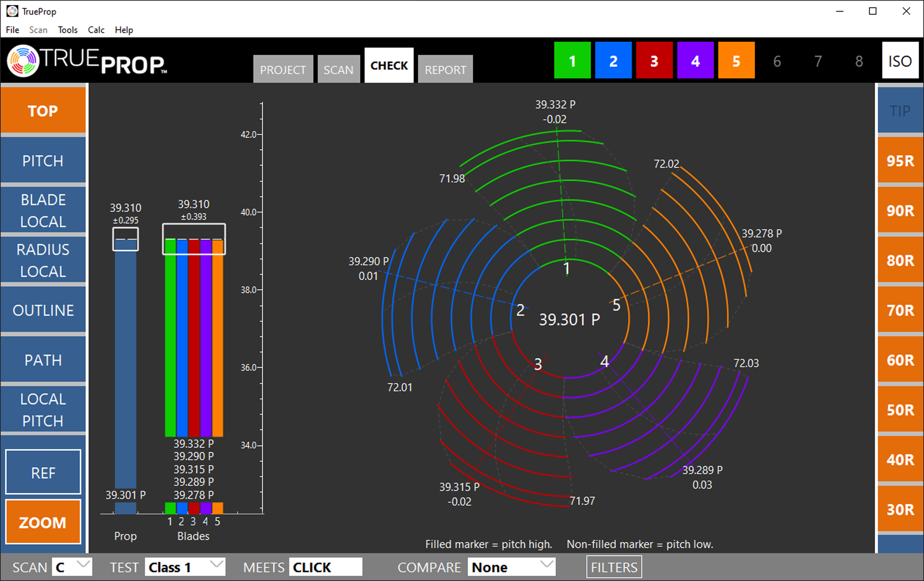Switch to the REPORT tab
This screenshot has width=924, height=581.
pyautogui.click(x=445, y=70)
